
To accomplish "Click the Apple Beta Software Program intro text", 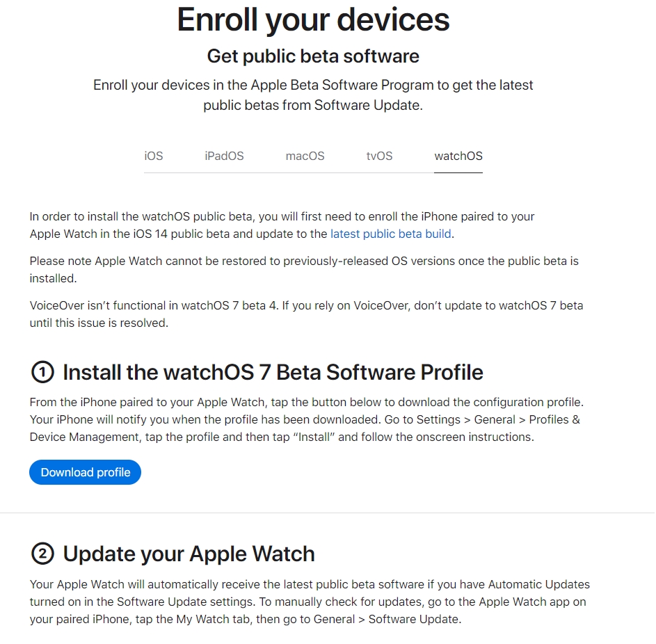I will [x=313, y=95].
